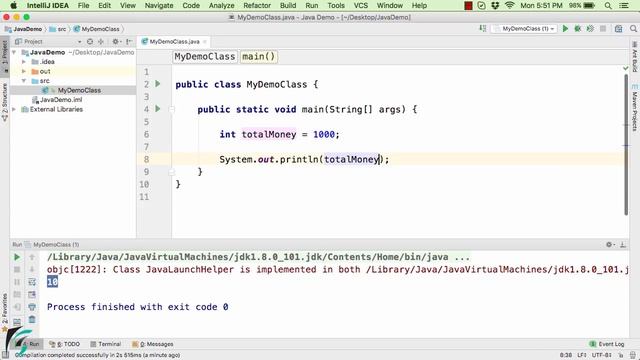Click the fold end marker on line 9
The height and width of the screenshot is (360, 640).
172,172
